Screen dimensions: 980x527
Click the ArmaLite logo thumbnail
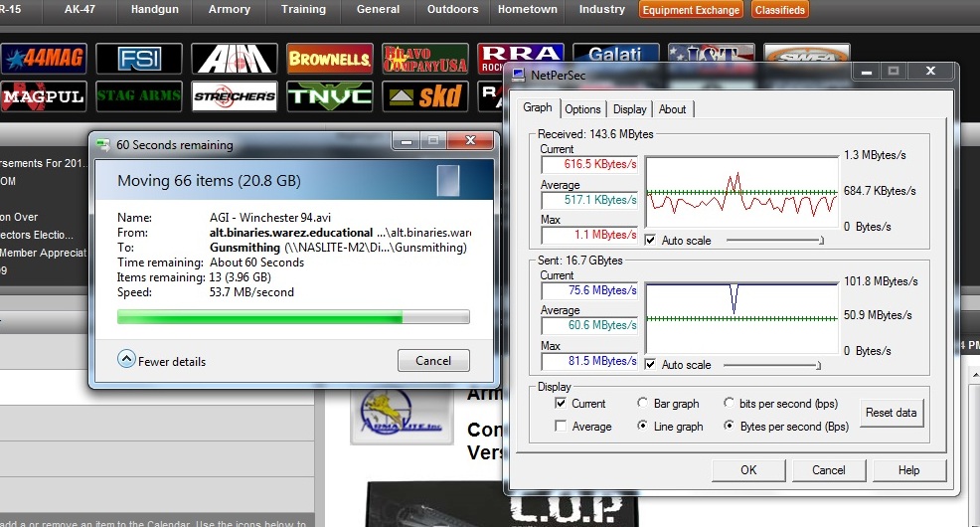pyautogui.click(x=402, y=415)
